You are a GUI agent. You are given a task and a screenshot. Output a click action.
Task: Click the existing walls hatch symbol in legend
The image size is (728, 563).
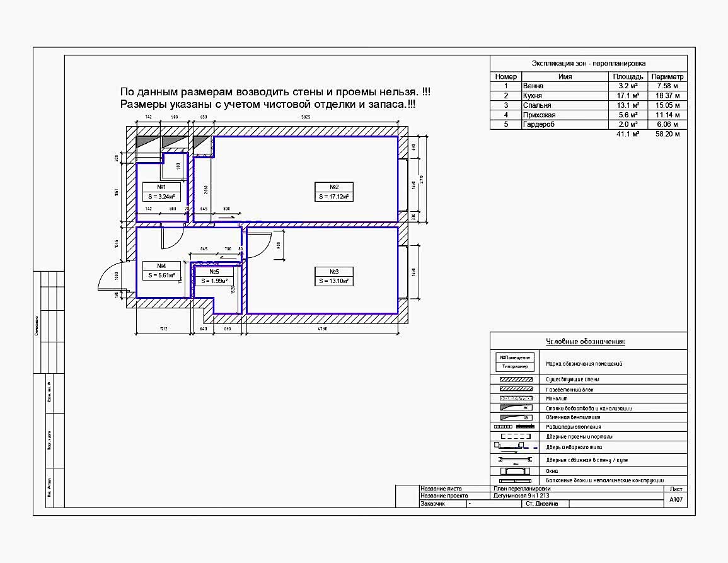pyautogui.click(x=516, y=380)
